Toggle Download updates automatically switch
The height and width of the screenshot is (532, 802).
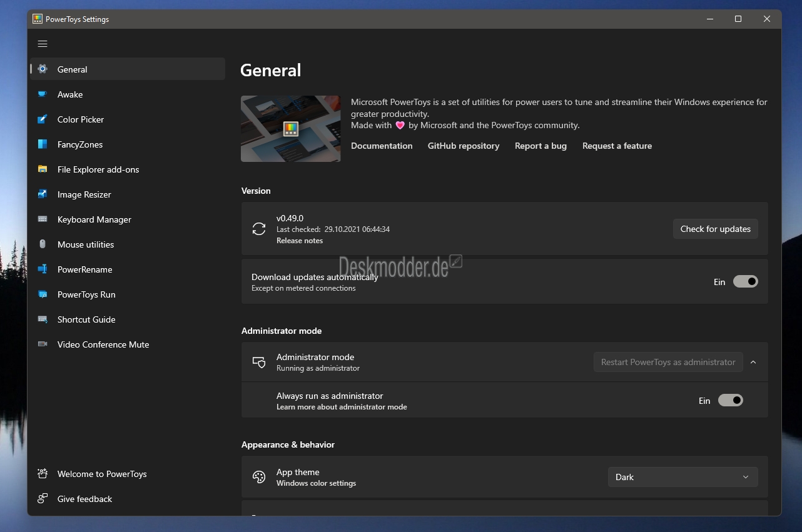[x=746, y=282]
